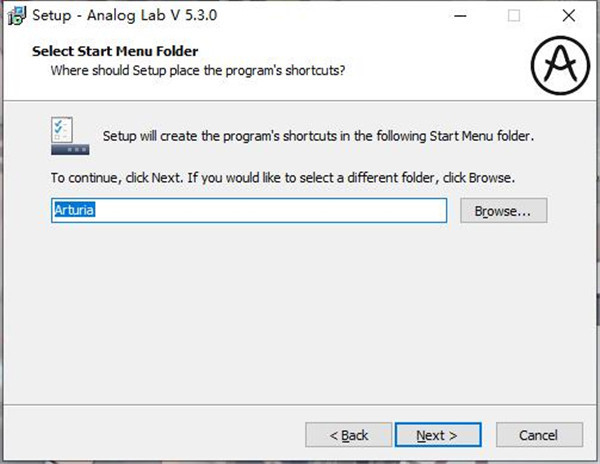Click the 'To continue, click Next' instruction text
The width and height of the screenshot is (600, 464).
[283, 178]
